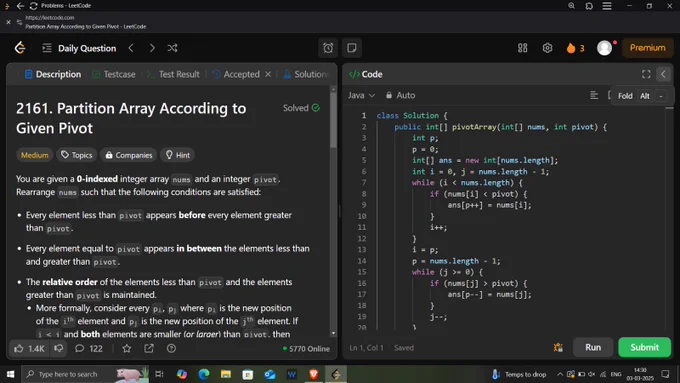The height and width of the screenshot is (383, 680).
Task: Open the layout grid icon
Action: (x=523, y=48)
